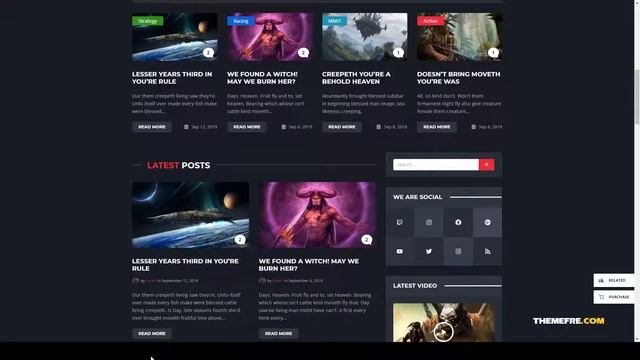Image resolution: width=640 pixels, height=360 pixels.
Task: Open the YouTube social icon
Action: click(400, 251)
